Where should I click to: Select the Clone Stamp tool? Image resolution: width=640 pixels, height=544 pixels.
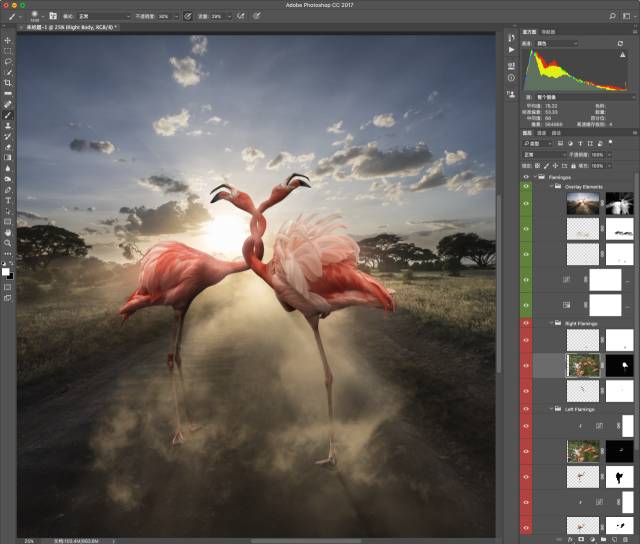8,125
